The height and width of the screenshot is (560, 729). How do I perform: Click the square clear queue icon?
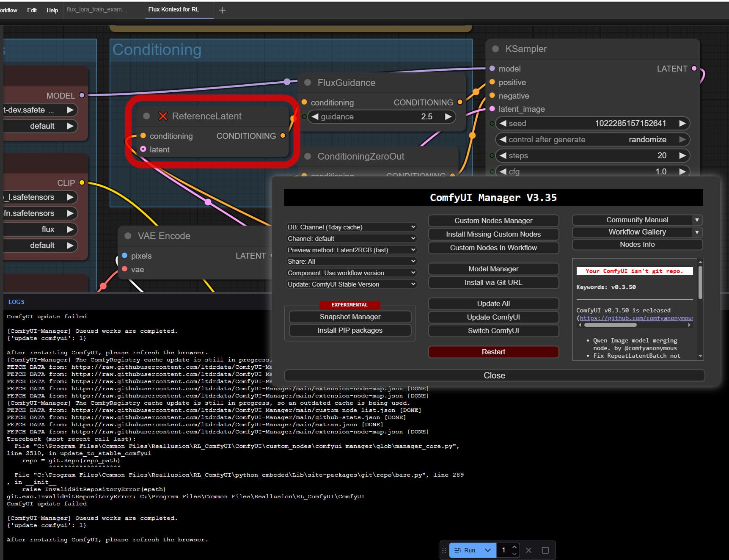545,550
